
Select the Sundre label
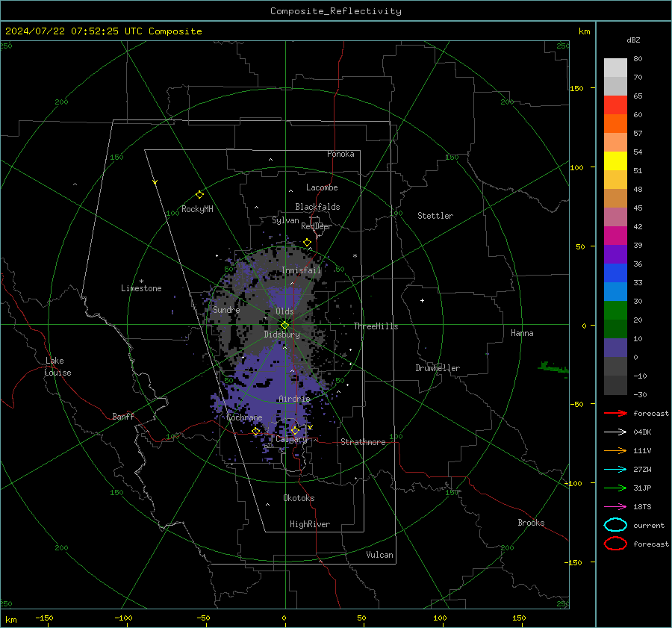(226, 310)
